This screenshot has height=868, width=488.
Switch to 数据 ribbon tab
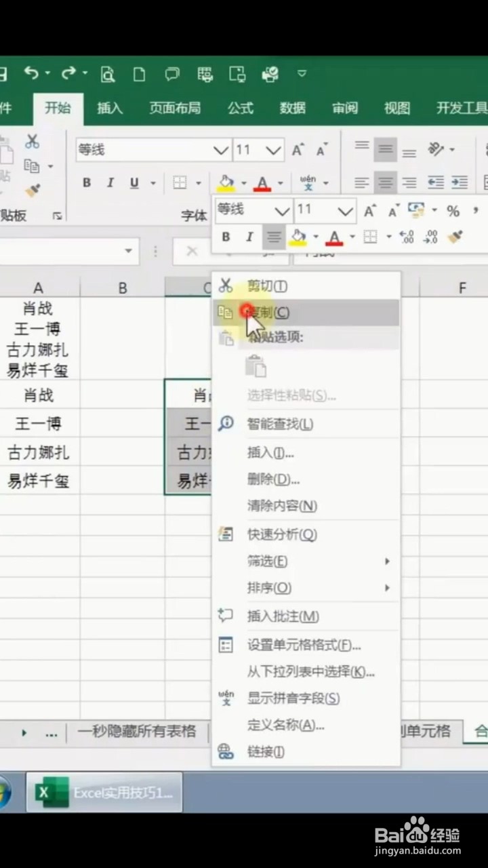click(x=293, y=108)
